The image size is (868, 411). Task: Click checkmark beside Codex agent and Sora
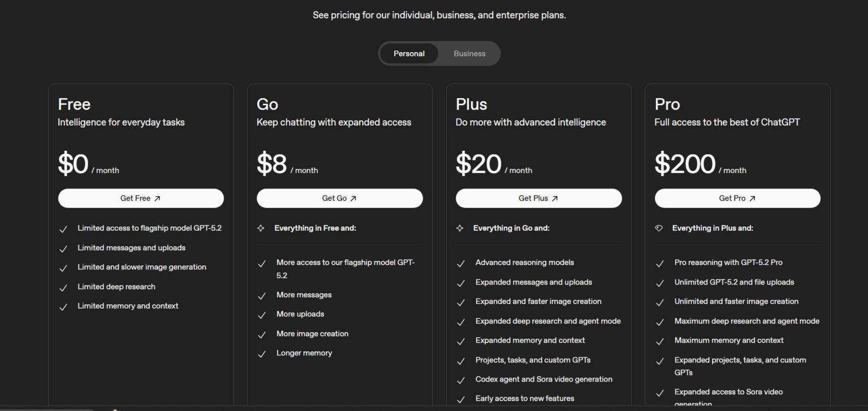click(461, 380)
